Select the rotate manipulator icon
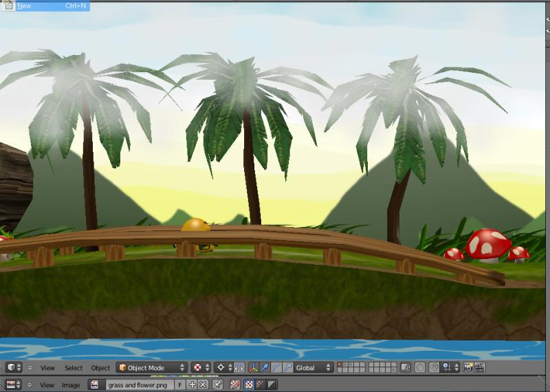The width and height of the screenshot is (550, 392). tap(276, 368)
